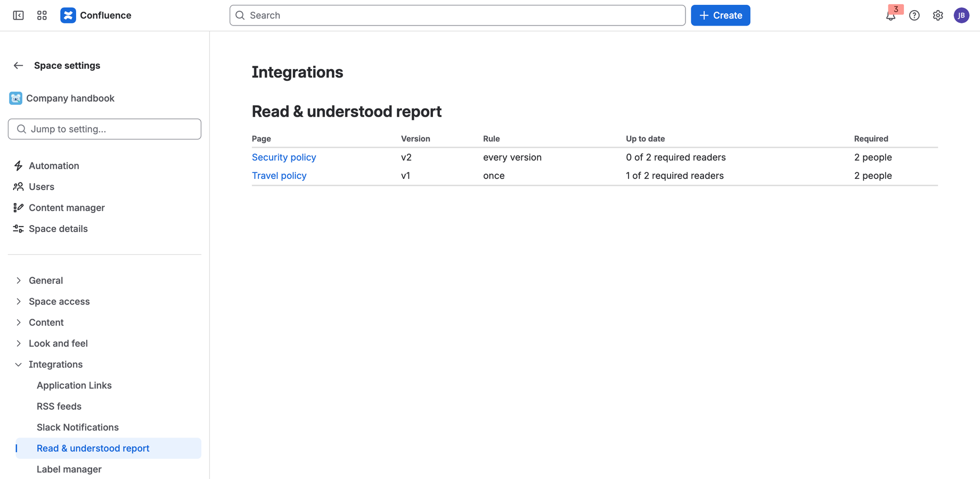Image resolution: width=980 pixels, height=479 pixels.
Task: Click the 'Required' column header
Action: point(871,139)
